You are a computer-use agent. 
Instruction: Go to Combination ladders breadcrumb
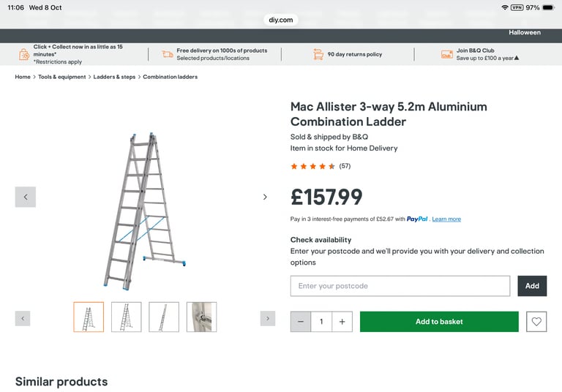pyautogui.click(x=170, y=77)
